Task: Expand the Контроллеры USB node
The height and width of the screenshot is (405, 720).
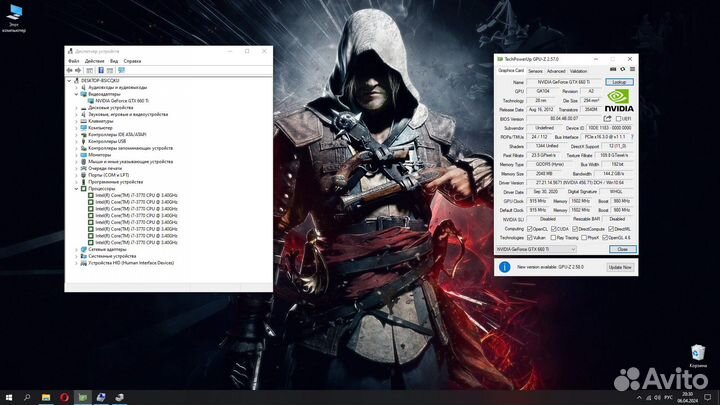Action: (x=77, y=141)
